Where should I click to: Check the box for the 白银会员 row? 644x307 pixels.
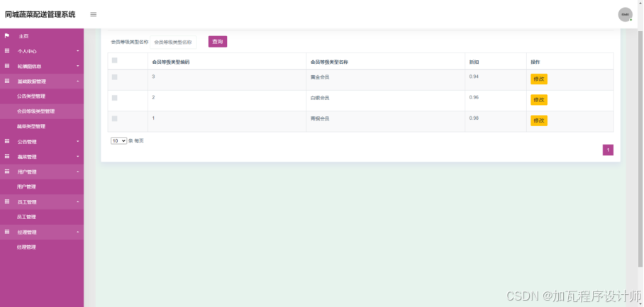(x=115, y=98)
